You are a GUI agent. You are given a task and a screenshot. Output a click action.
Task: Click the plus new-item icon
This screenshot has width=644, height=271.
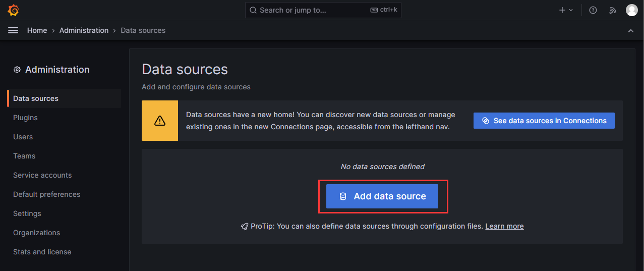coord(562,10)
